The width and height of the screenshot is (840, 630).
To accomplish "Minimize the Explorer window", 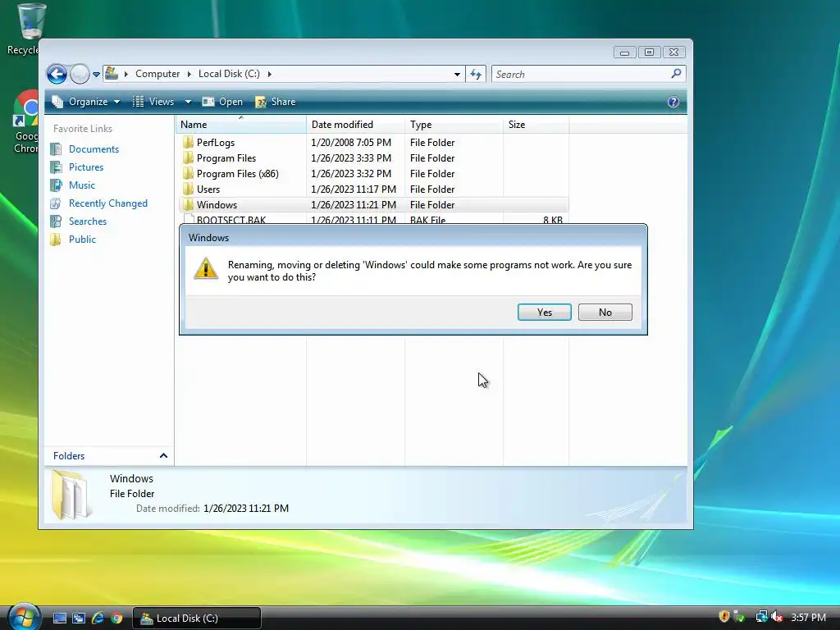I will point(624,52).
